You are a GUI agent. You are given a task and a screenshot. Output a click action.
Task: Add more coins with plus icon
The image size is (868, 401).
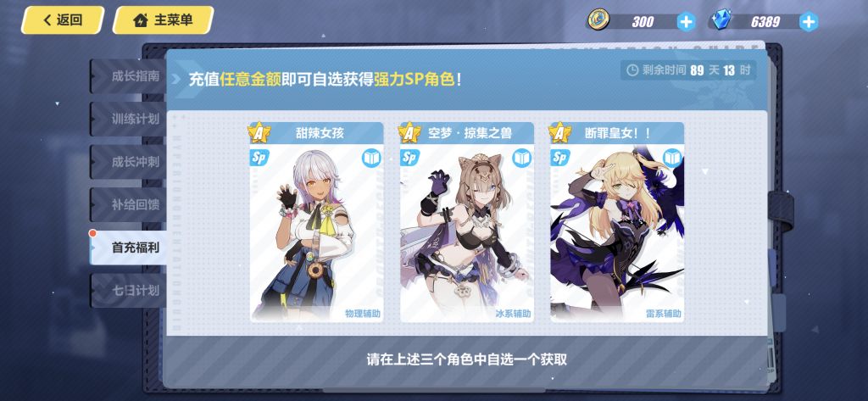point(685,21)
